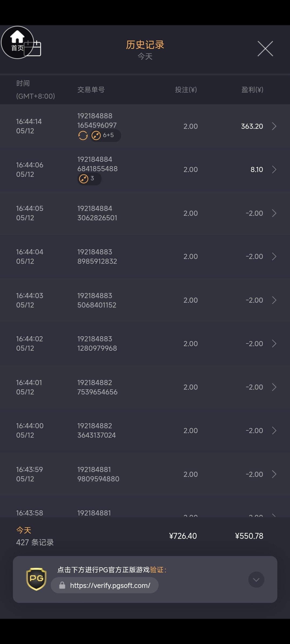Tap the PG shield logo
Image resolution: width=290 pixels, height=644 pixels.
[36, 579]
